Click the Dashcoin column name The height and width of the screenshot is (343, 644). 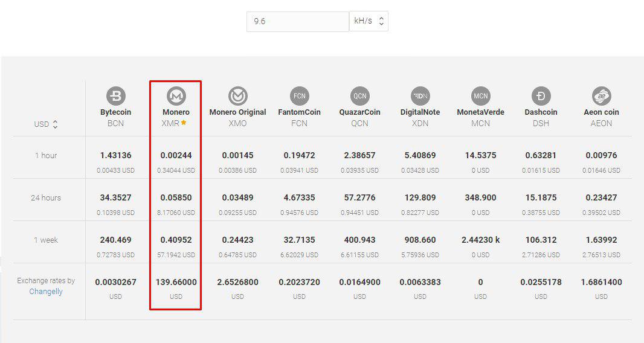541,112
